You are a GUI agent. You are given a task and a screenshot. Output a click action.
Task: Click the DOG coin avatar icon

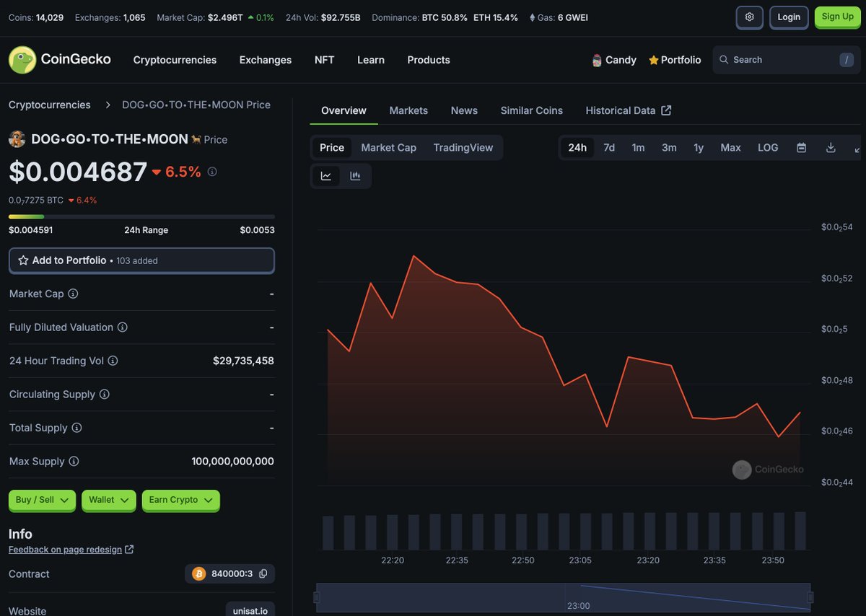click(17, 139)
